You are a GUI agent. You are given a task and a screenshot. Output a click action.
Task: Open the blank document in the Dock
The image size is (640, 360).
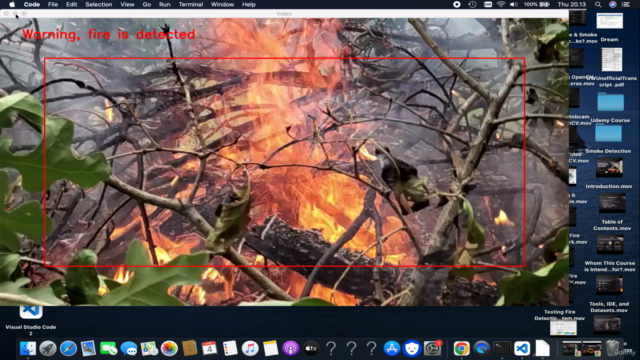click(x=542, y=349)
